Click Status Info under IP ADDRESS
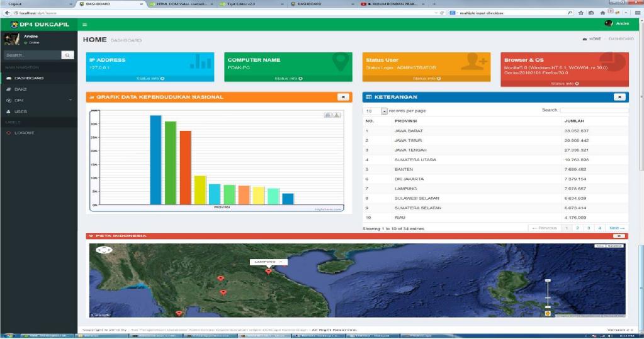This screenshot has width=644, height=339. (150, 79)
